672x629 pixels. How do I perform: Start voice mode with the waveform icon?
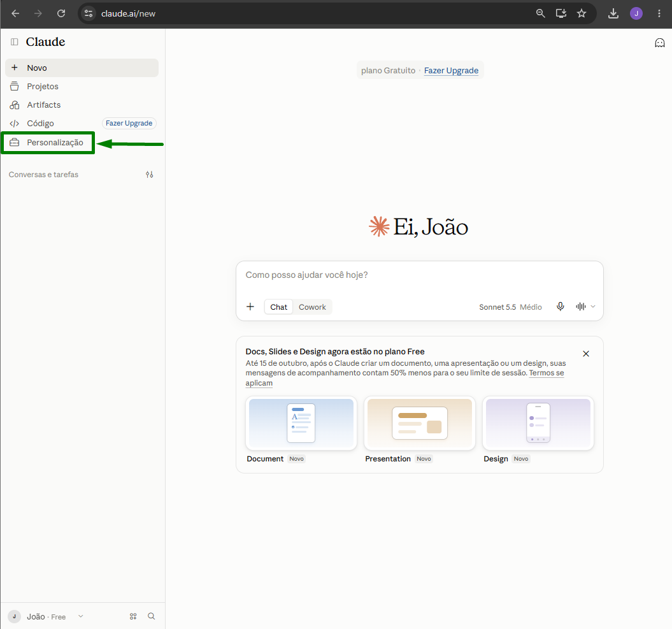(x=581, y=307)
